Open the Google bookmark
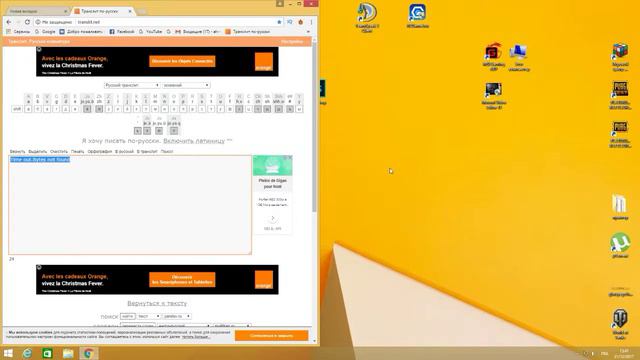The height and width of the screenshot is (360, 640). (x=45, y=31)
